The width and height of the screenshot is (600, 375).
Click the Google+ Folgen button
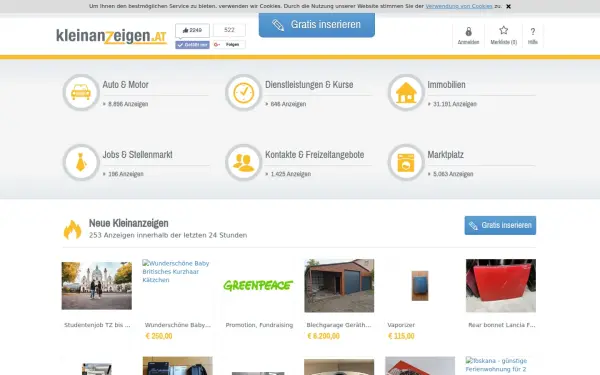tap(229, 45)
